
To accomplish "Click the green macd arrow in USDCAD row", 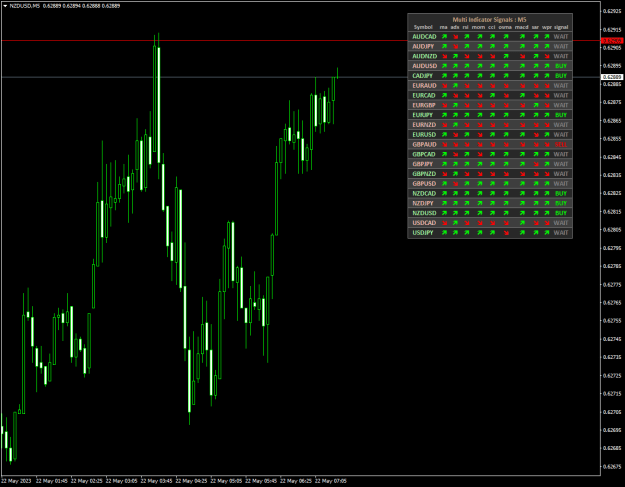I will click(522, 223).
